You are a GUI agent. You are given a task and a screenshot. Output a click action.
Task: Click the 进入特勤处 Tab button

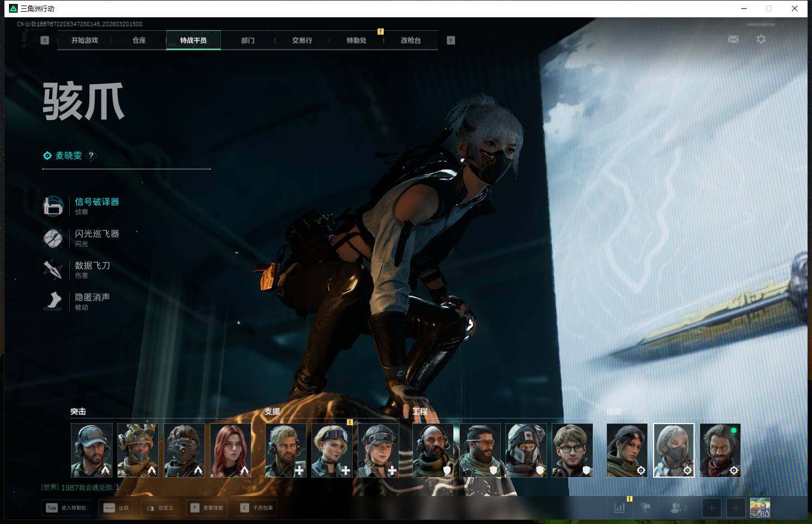[67, 508]
